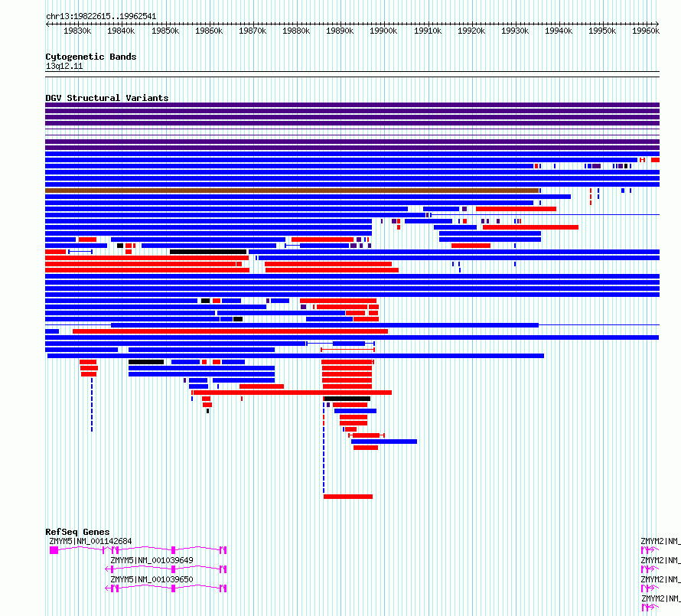This screenshot has height=616, width=681.
Task: Select the ZMYM5 NM_001039649 transcript glyph
Action: coord(166,569)
